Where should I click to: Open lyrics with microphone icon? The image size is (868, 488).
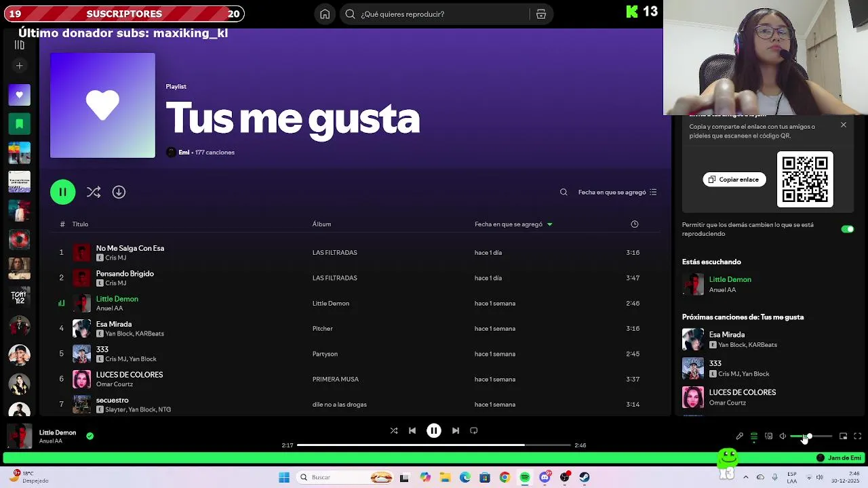pos(740,436)
